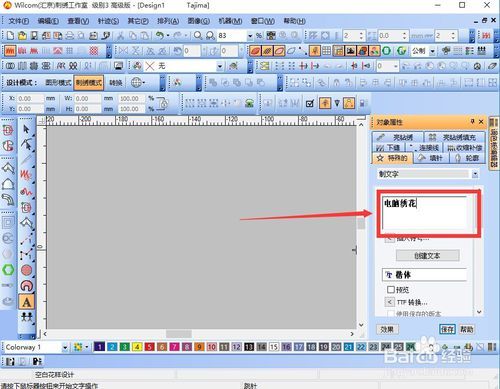Pin the Object Properties panel
The image size is (500, 389).
[472, 122]
